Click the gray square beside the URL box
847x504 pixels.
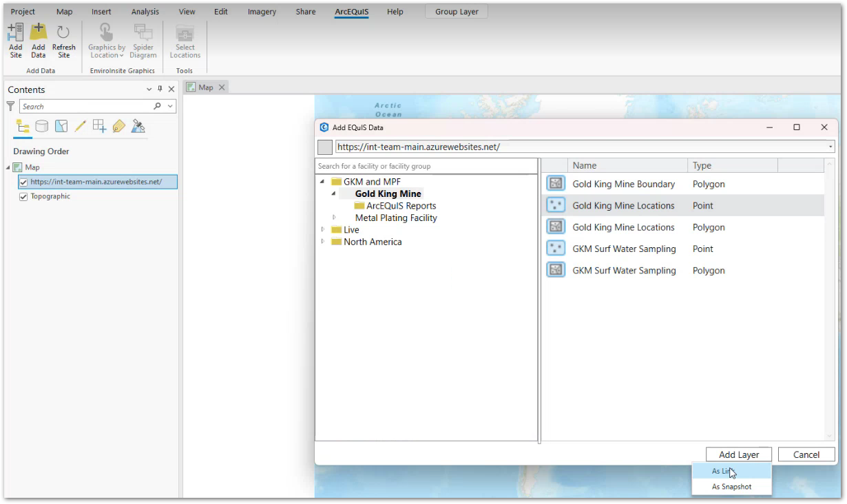point(325,147)
